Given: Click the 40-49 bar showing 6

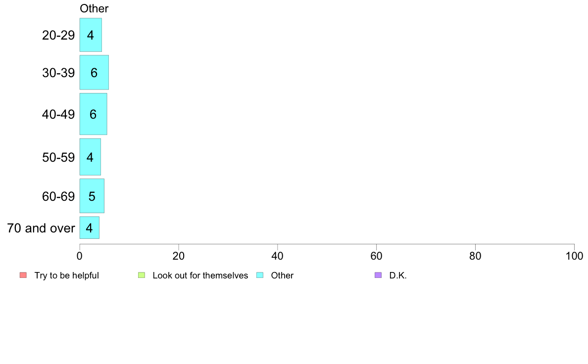Looking at the screenshot, I should coord(93,114).
